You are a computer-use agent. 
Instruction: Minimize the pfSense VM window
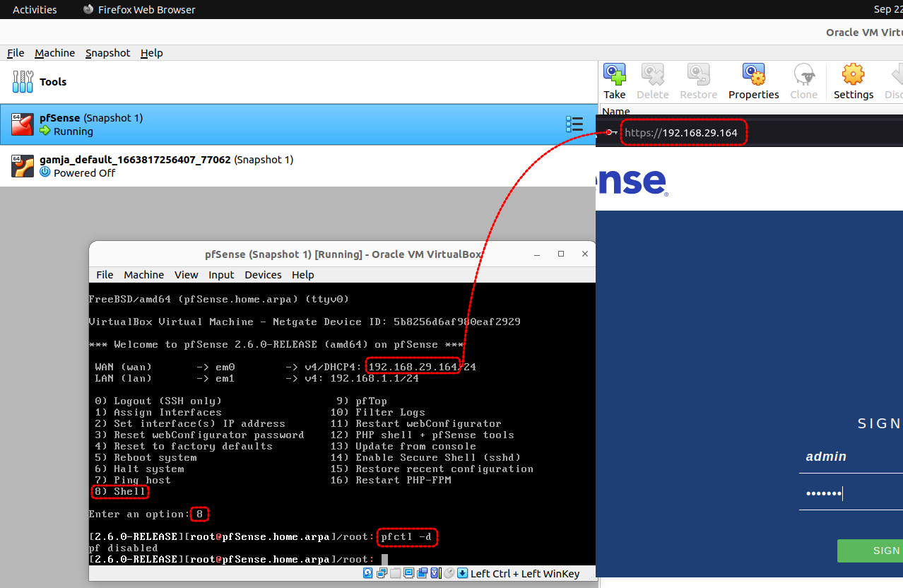(538, 254)
